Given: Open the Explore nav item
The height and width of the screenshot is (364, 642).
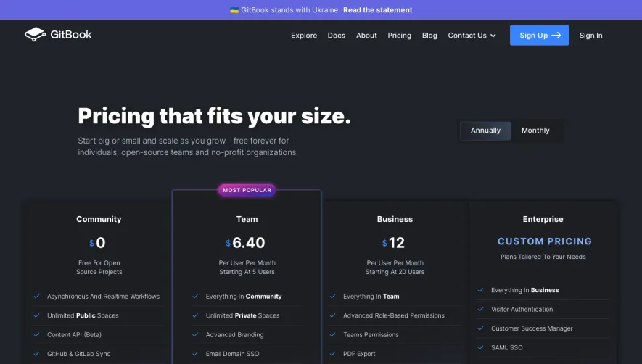Looking at the screenshot, I should pos(304,36).
